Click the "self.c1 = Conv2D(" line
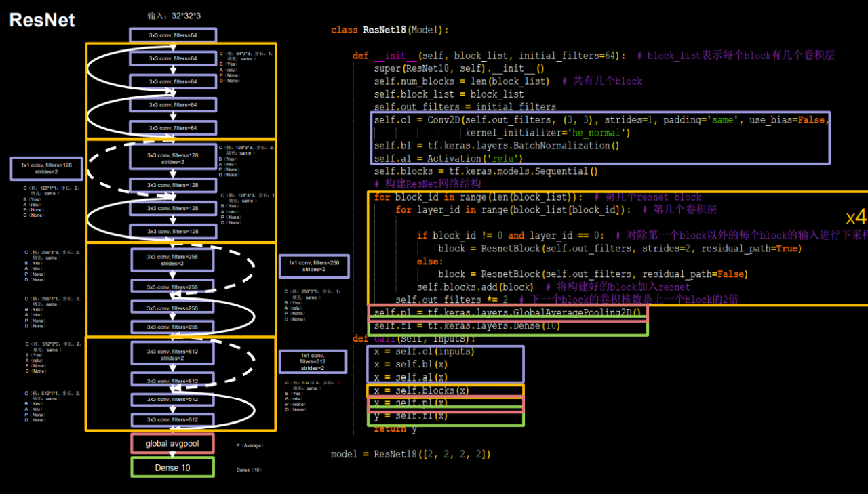The image size is (868, 494). tap(601, 120)
